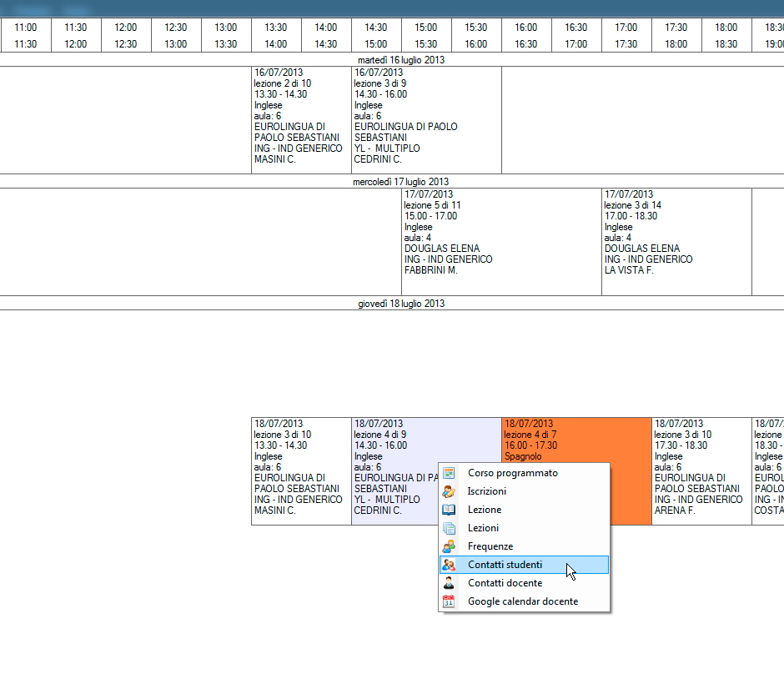The image size is (784, 684).
Task: Click the 11:30 - 12:00 time slot header
Action: click(76, 36)
